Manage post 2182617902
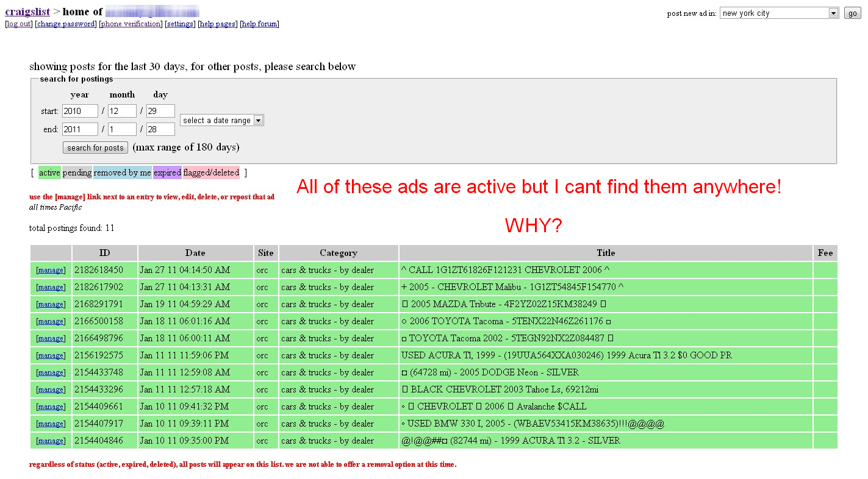 point(51,287)
